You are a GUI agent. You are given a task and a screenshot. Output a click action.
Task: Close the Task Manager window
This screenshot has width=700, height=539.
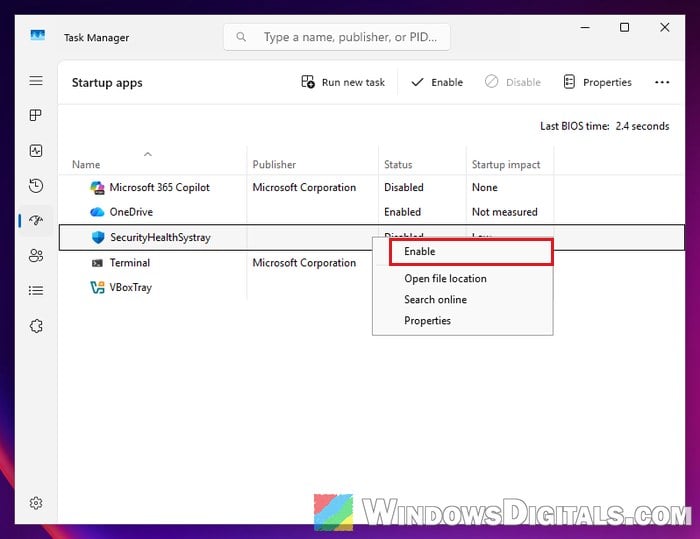click(665, 28)
